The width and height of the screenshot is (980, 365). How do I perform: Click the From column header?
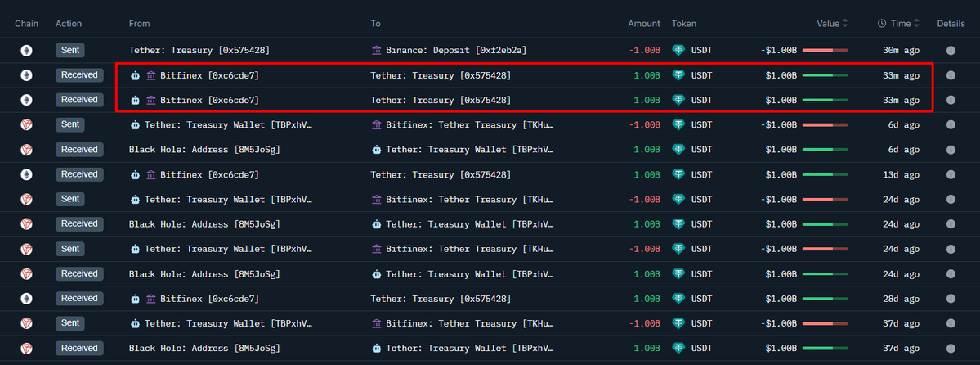pos(140,23)
